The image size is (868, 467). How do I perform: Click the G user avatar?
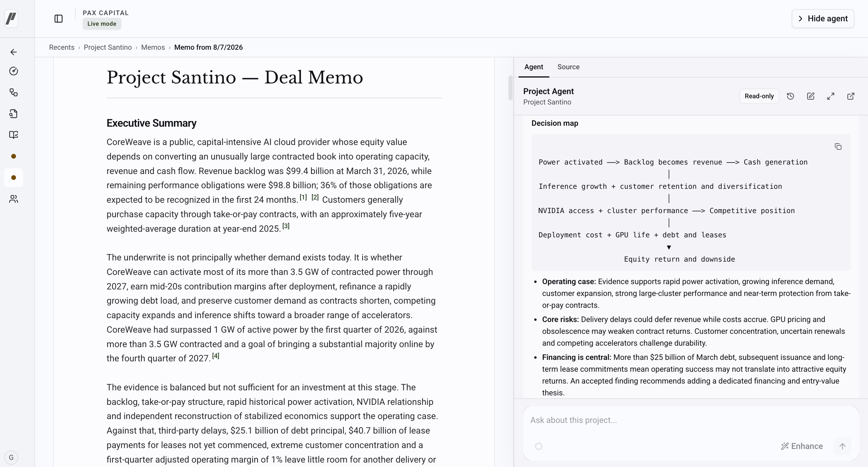point(11,457)
